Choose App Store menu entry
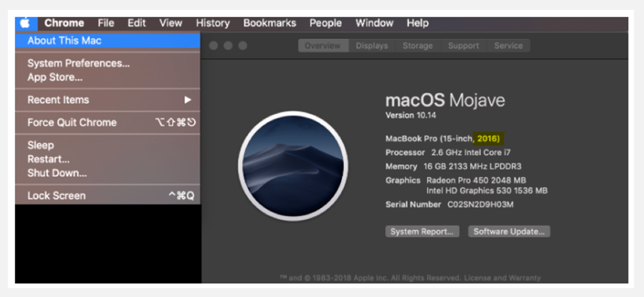 point(107,77)
